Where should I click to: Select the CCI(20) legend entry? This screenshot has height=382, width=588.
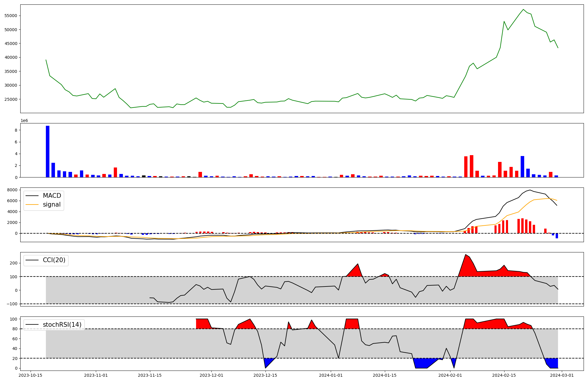click(x=54, y=260)
